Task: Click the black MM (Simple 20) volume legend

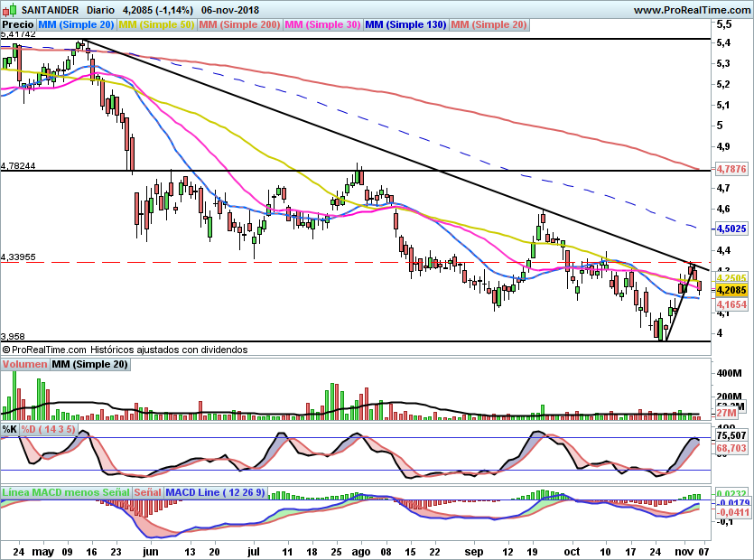Action: pos(89,364)
